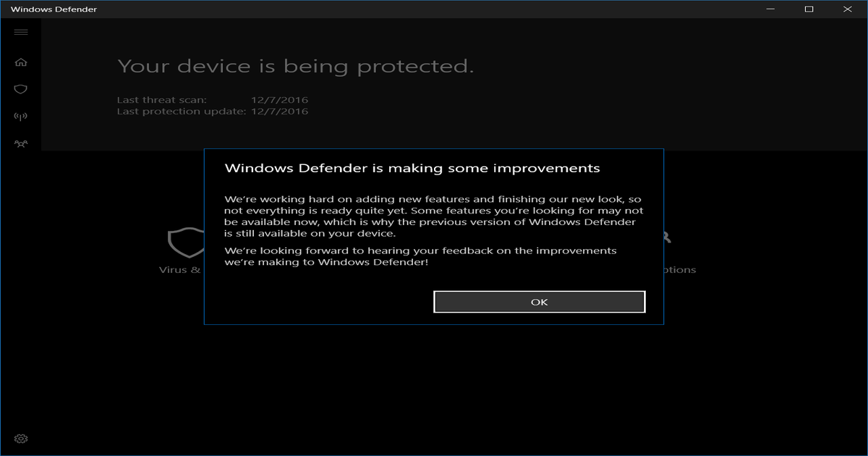Image resolution: width=868 pixels, height=456 pixels.
Task: Click the partially visible options tile label
Action: 681,269
